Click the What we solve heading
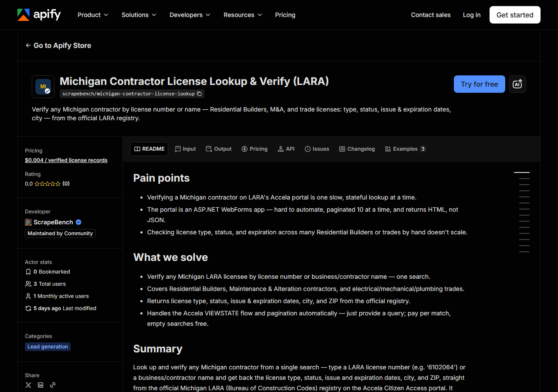558x392 pixels. pyautogui.click(x=170, y=257)
